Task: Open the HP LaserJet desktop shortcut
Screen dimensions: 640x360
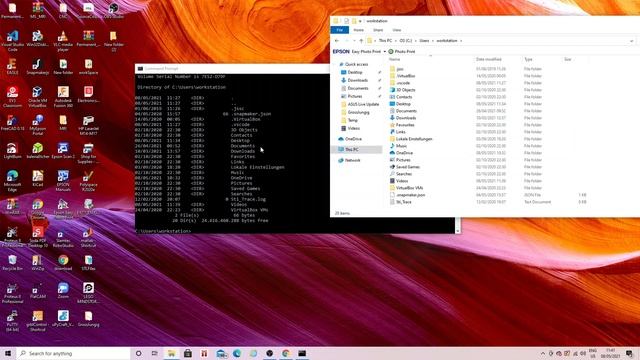Action: 88,124
